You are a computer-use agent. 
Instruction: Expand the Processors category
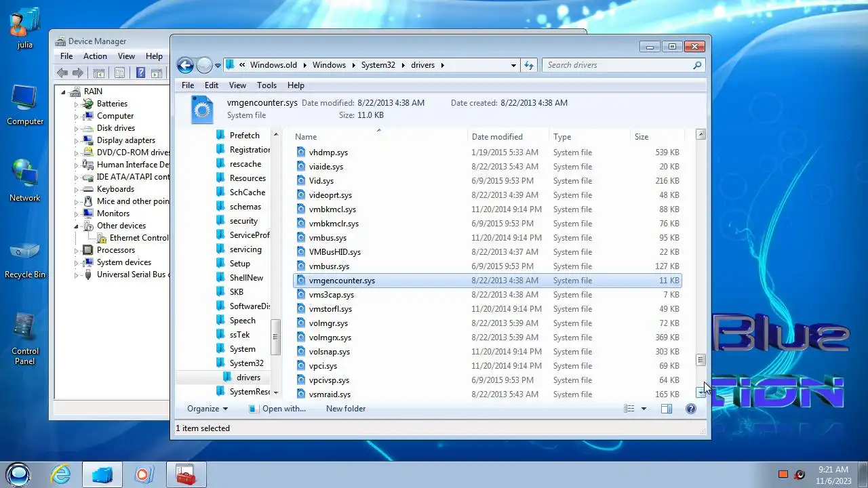tap(76, 250)
